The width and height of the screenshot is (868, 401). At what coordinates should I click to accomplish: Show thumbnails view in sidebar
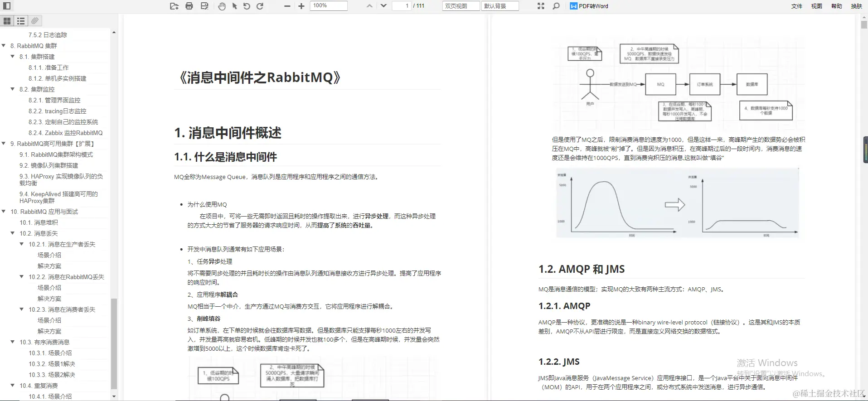(x=7, y=21)
